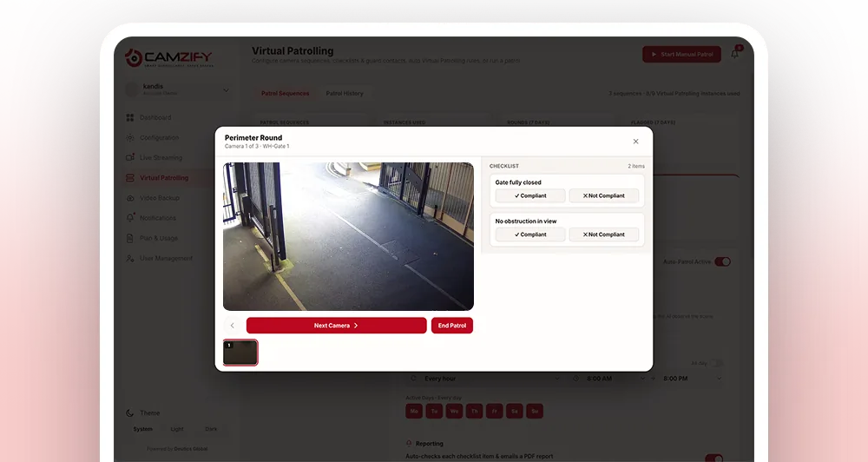Viewport: 868px width, 462px height.
Task: Toggle the Fr active day
Action: [x=495, y=411]
